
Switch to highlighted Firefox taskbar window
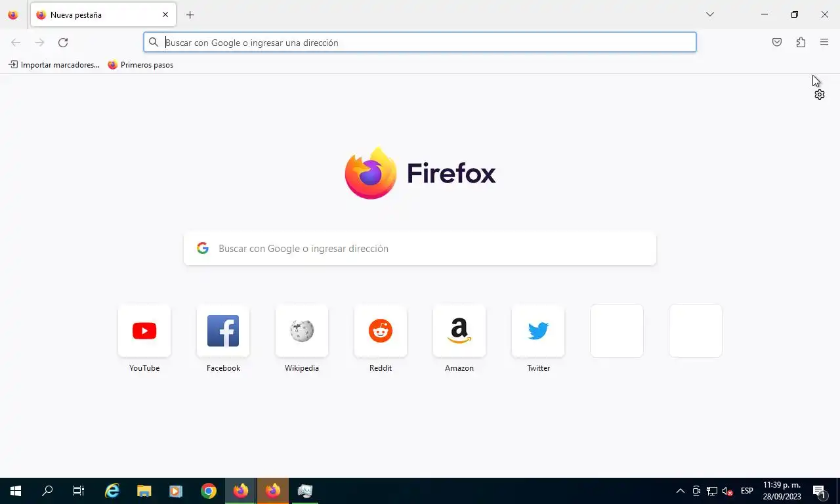pyautogui.click(x=273, y=491)
